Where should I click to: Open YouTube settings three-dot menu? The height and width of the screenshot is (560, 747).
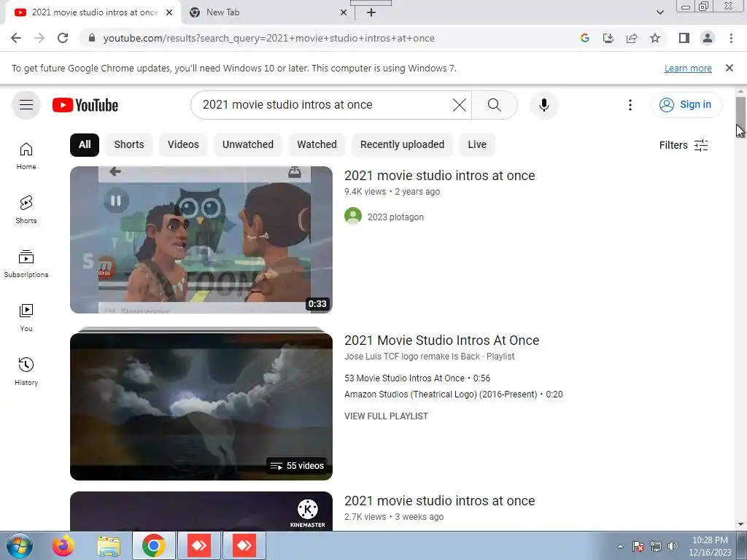coord(630,105)
